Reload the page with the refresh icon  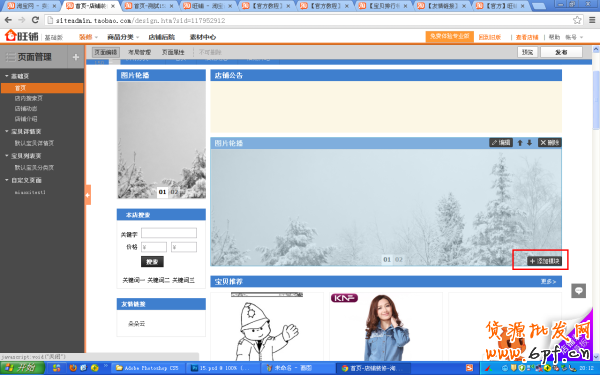pyautogui.click(x=35, y=20)
